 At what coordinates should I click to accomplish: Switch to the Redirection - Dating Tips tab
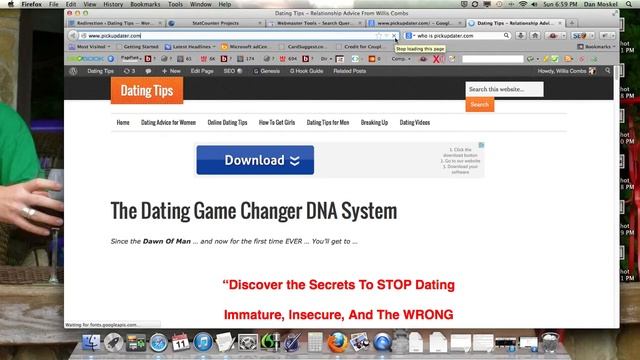[115, 23]
